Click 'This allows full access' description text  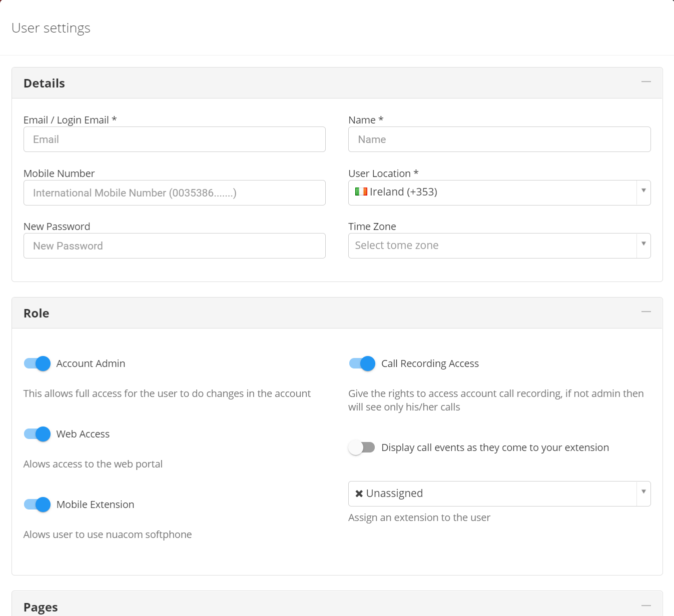tap(167, 393)
